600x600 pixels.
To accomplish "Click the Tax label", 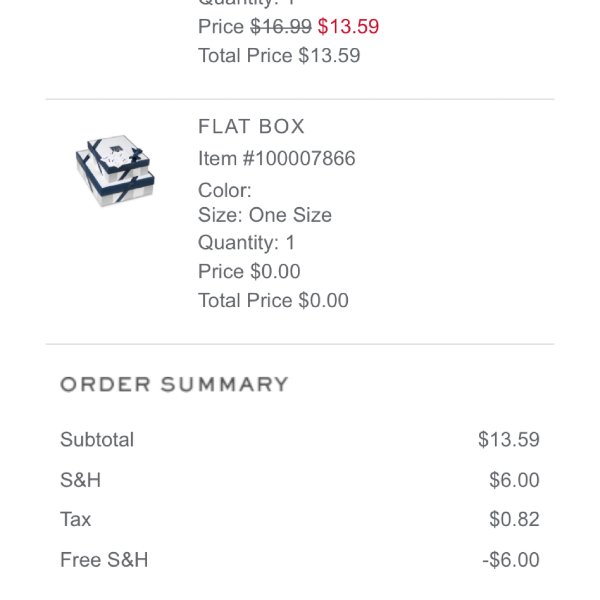I will click(75, 520).
